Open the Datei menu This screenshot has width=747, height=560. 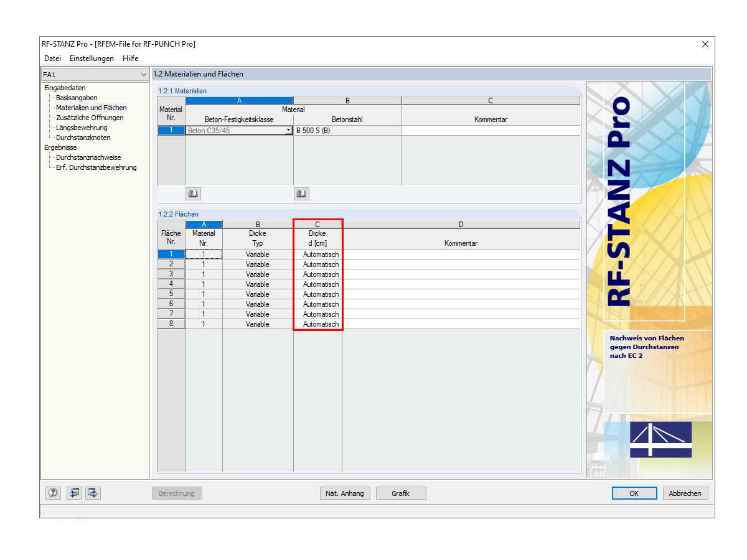pos(53,58)
